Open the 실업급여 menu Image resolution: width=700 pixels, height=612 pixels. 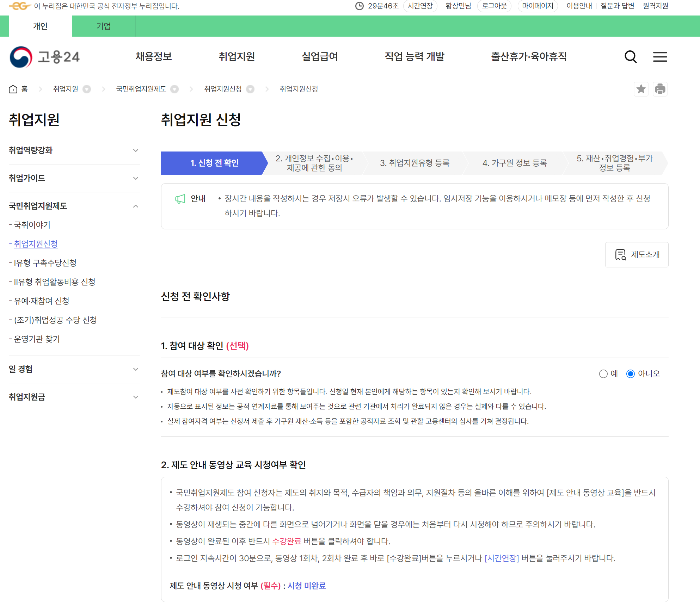click(319, 57)
